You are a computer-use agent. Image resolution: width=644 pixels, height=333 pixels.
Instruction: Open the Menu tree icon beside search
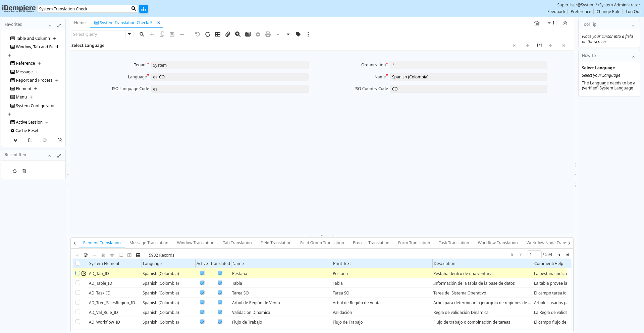(144, 9)
